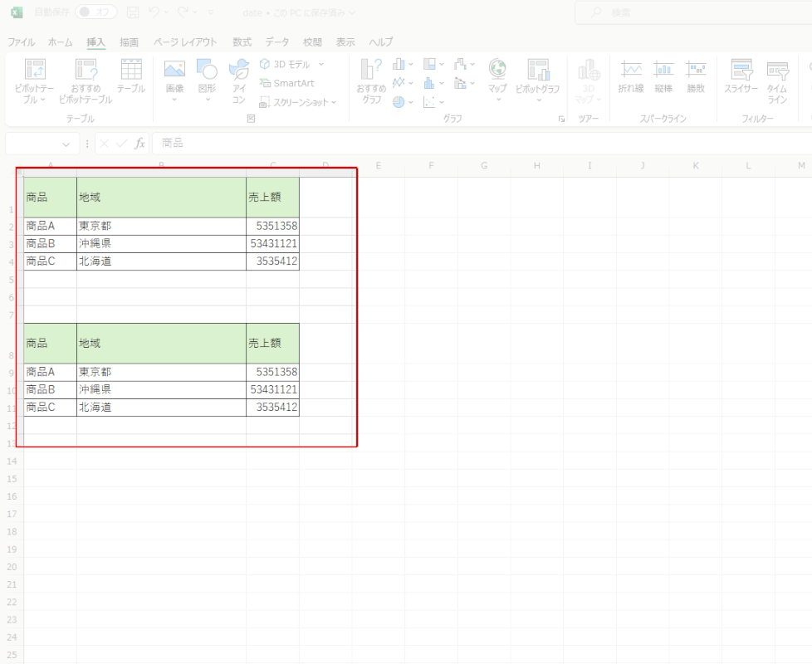Open the グラフ group dialog launcher
Image resolution: width=812 pixels, height=664 pixels.
pos(561,119)
